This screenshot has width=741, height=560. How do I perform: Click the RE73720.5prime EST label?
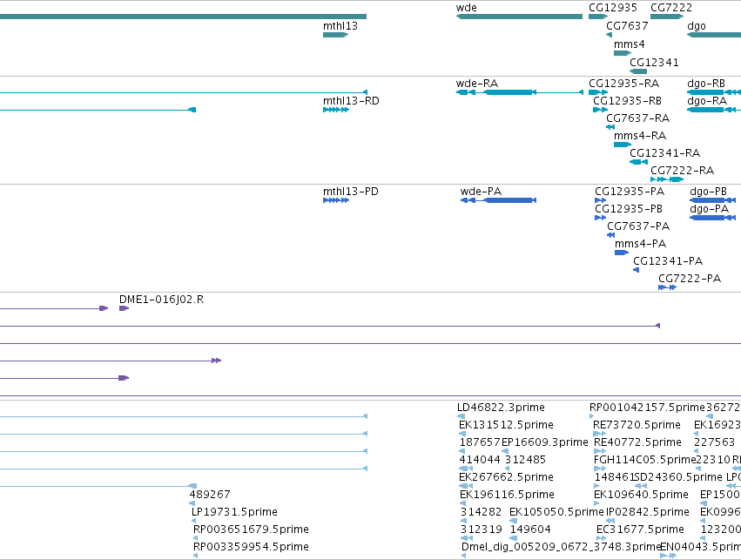(637, 425)
